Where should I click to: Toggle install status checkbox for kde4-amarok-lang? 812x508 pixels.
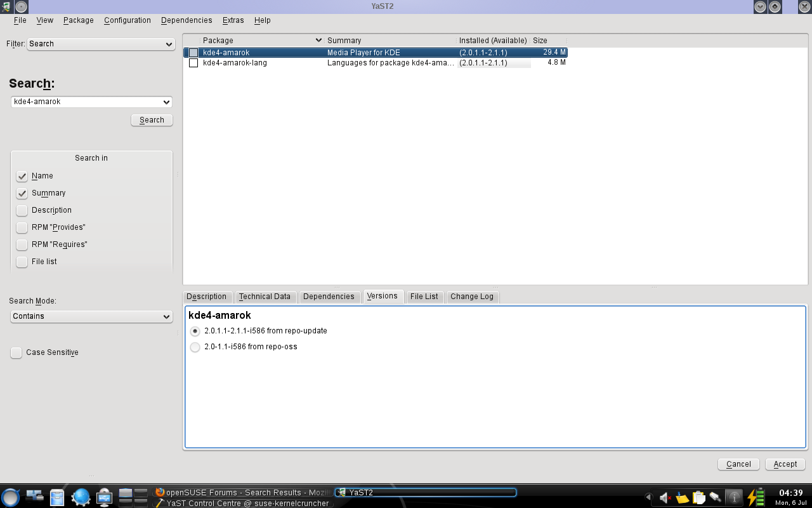(193, 63)
